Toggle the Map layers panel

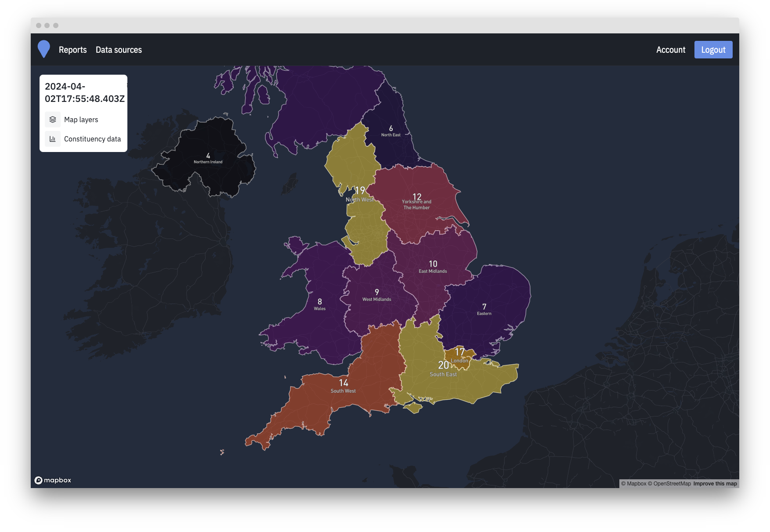81,119
